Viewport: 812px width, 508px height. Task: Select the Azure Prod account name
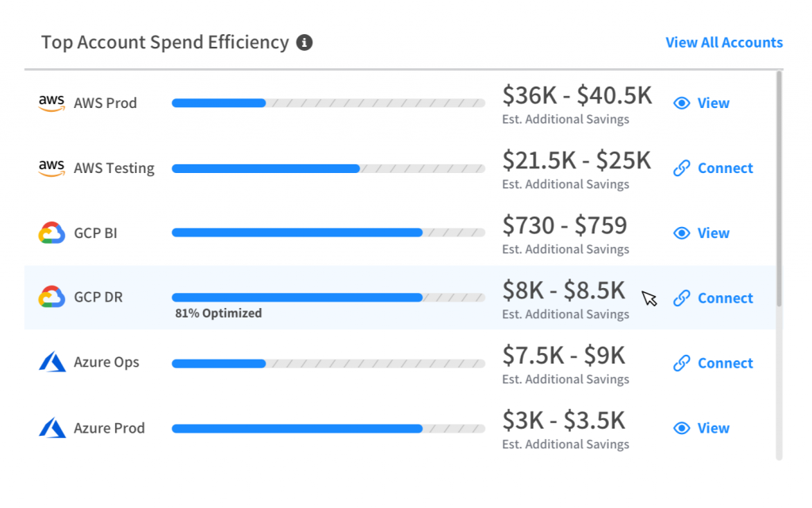pyautogui.click(x=109, y=429)
